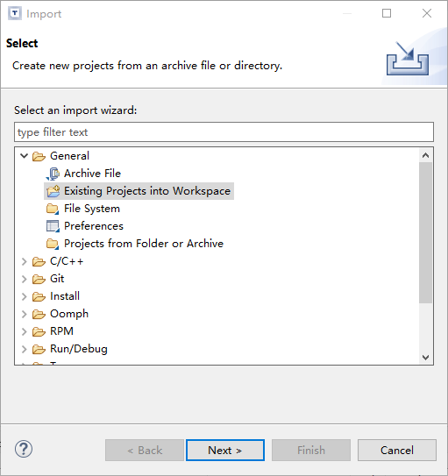
Task: Click the Preferences table icon
Action: point(53,226)
